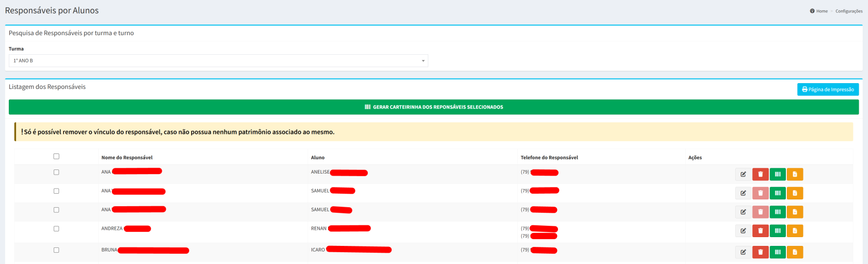The width and height of the screenshot is (868, 264).
Task: Tick the checkbox on ANELISE's row
Action: (56, 173)
